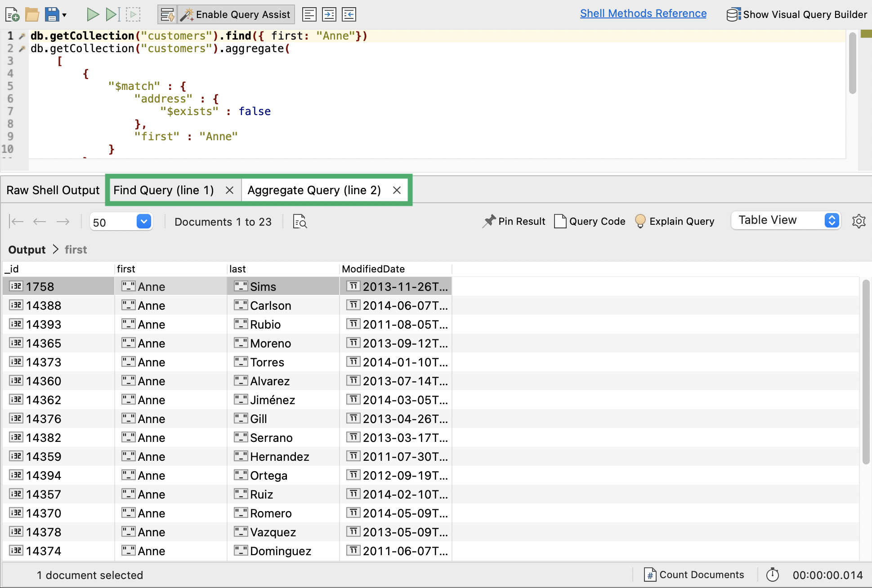This screenshot has width=872, height=588.
Task: Open the Shell Methods Reference link
Action: pos(643,13)
